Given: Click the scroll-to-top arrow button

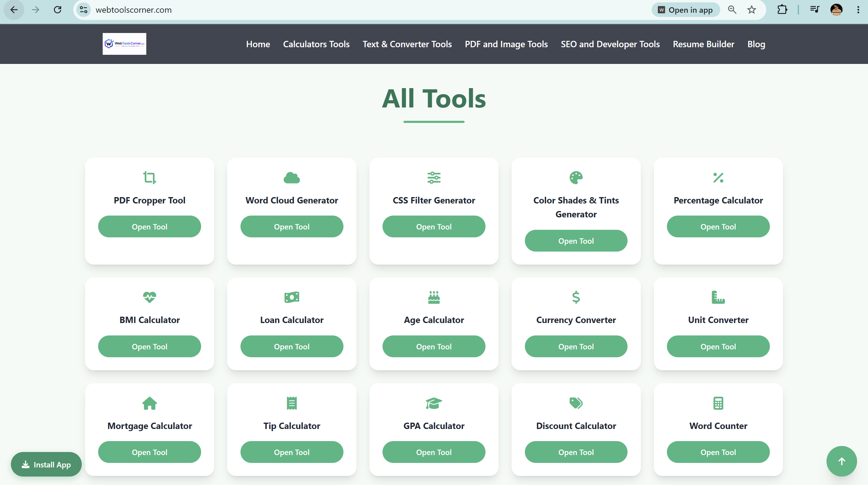Looking at the screenshot, I should (842, 461).
